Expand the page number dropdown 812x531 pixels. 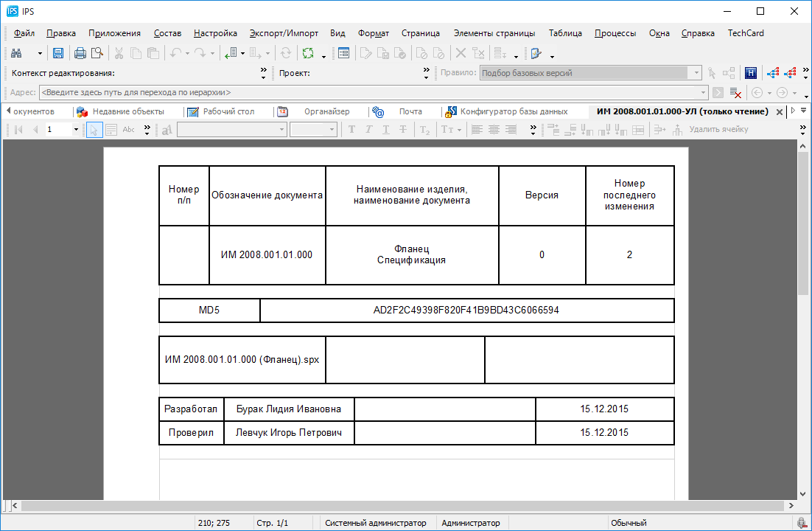(x=76, y=130)
